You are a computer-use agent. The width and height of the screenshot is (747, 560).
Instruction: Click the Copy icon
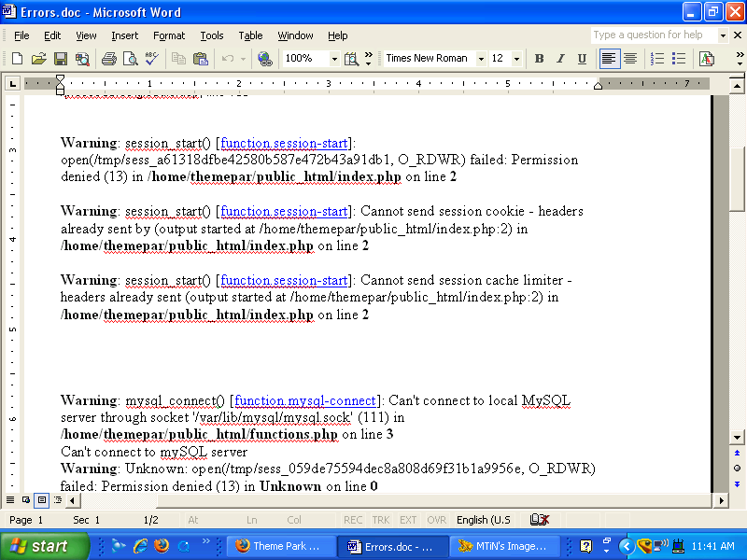[178, 59]
